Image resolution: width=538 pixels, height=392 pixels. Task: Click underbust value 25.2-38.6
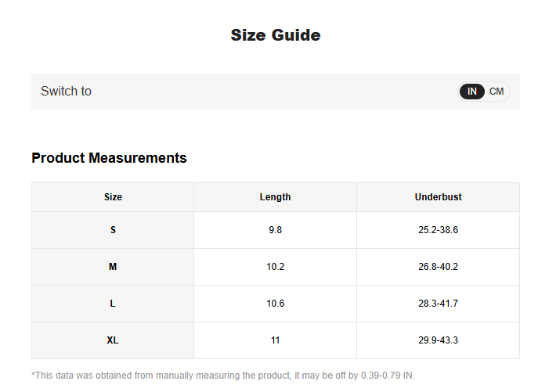(x=439, y=230)
